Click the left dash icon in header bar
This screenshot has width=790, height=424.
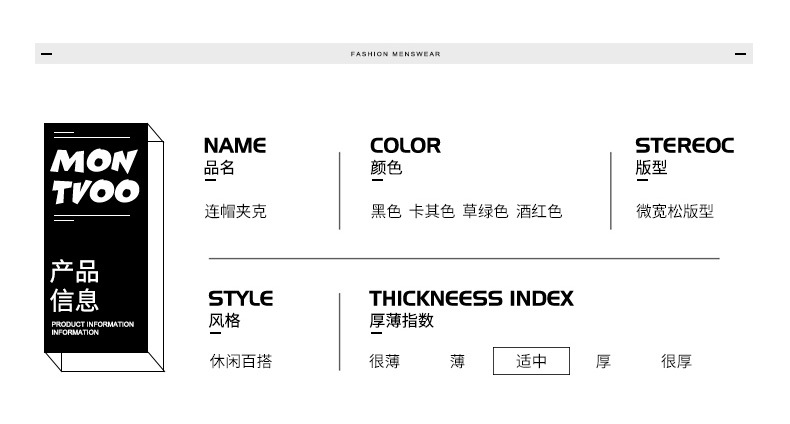click(x=46, y=54)
